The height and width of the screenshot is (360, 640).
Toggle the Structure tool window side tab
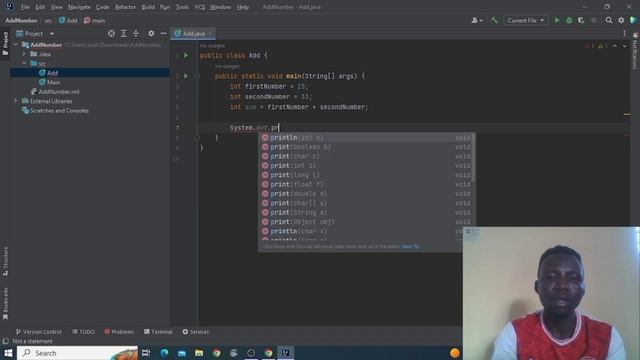(5, 261)
